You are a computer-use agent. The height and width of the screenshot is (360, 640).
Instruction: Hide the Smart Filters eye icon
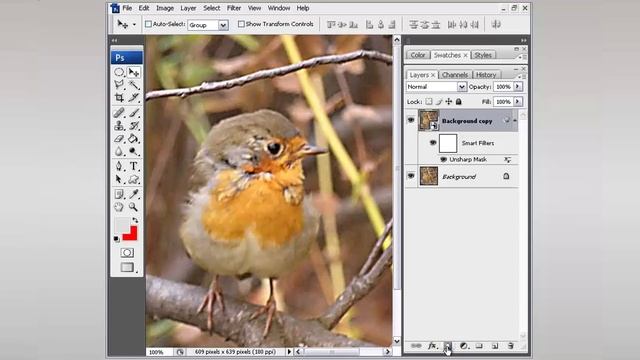[433, 143]
